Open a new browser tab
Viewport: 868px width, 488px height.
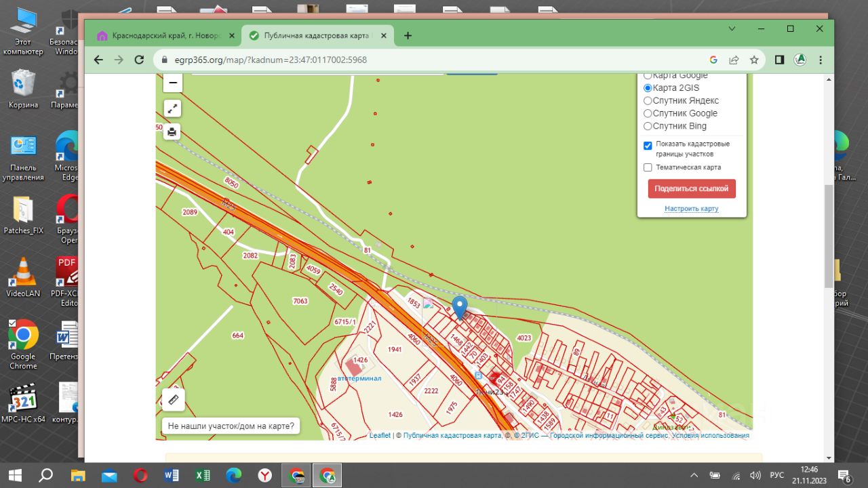pyautogui.click(x=408, y=36)
